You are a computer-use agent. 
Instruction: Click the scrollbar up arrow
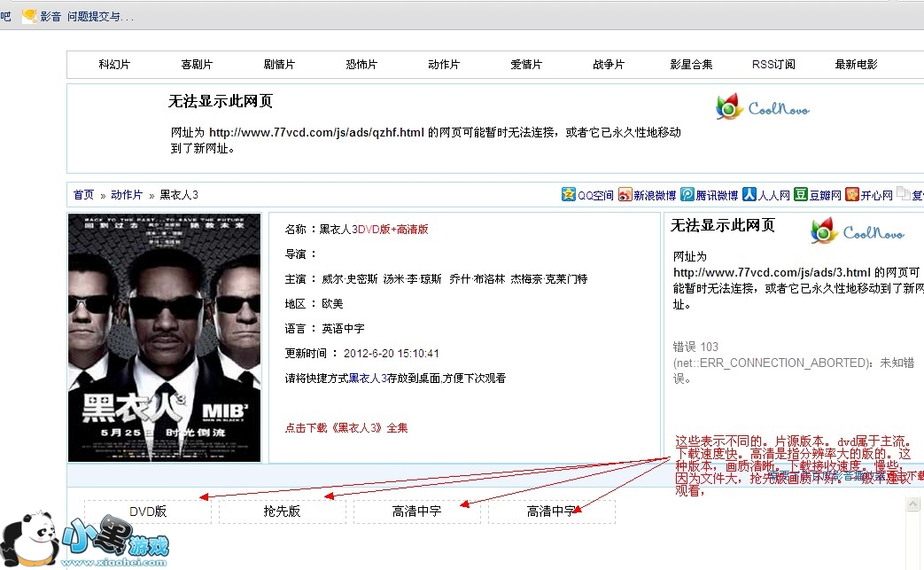click(912, 504)
